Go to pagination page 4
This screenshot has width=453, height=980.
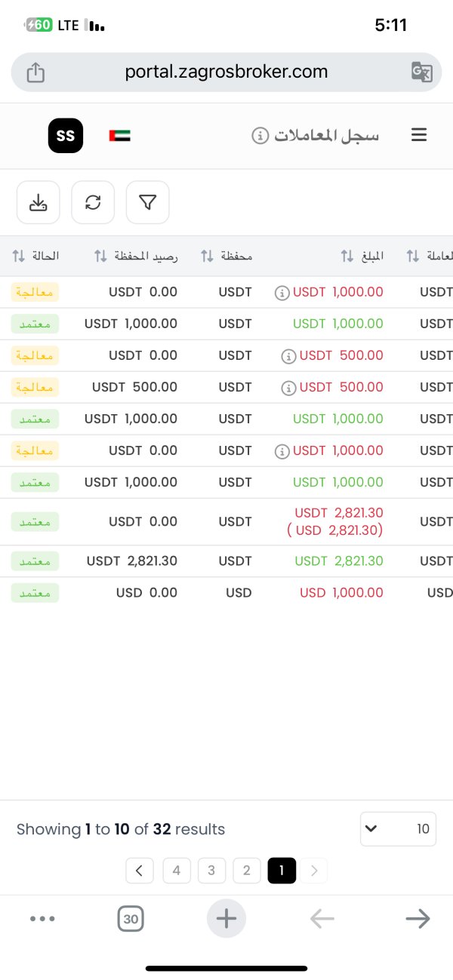pos(176,871)
